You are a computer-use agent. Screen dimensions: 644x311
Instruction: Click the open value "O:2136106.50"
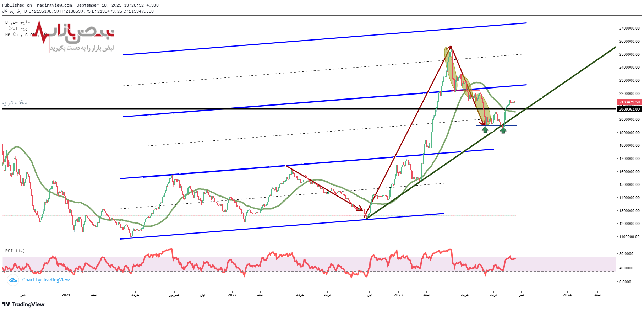pos(44,11)
